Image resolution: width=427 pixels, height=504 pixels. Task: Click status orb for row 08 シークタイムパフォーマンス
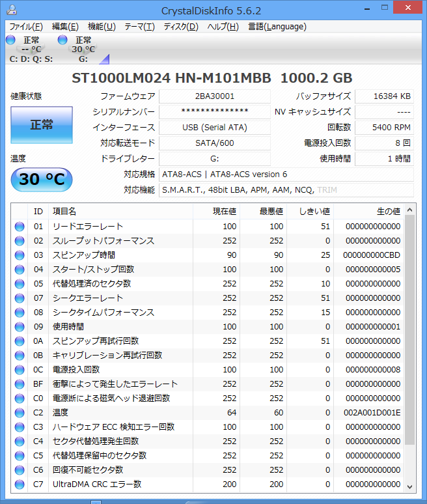(x=20, y=312)
